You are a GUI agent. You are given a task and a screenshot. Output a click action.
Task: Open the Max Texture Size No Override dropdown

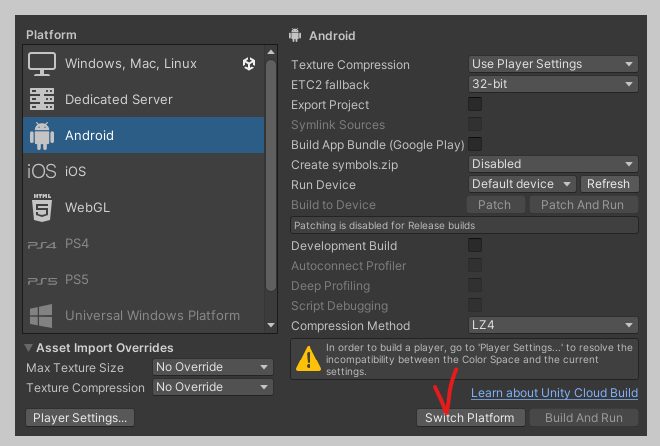click(x=213, y=367)
